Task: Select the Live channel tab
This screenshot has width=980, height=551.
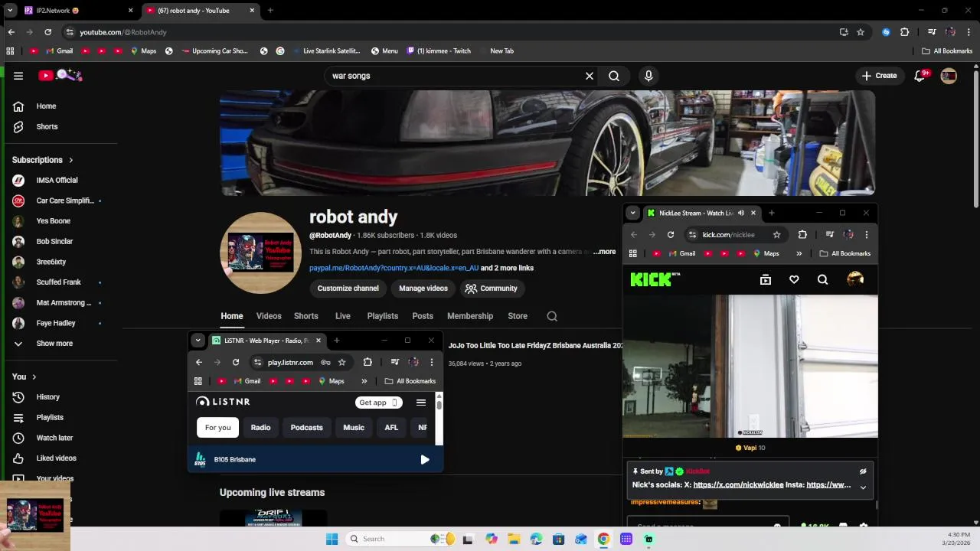Action: [x=342, y=316]
